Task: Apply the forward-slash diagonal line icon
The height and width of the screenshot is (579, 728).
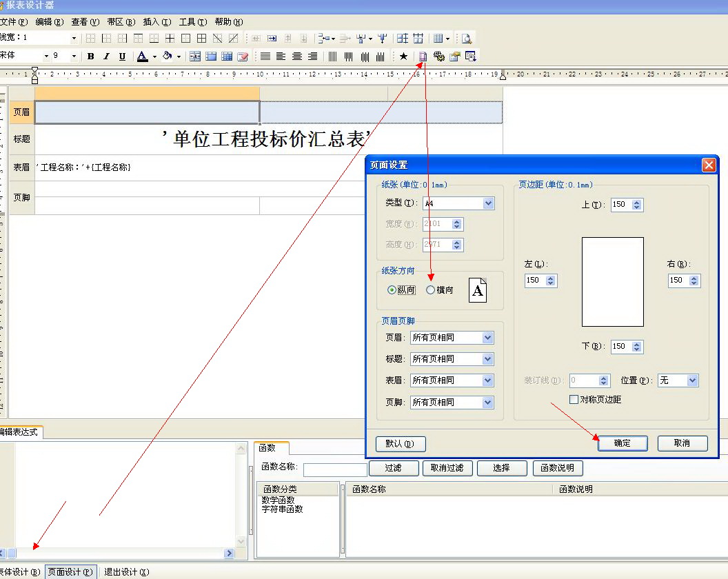Action: click(233, 39)
